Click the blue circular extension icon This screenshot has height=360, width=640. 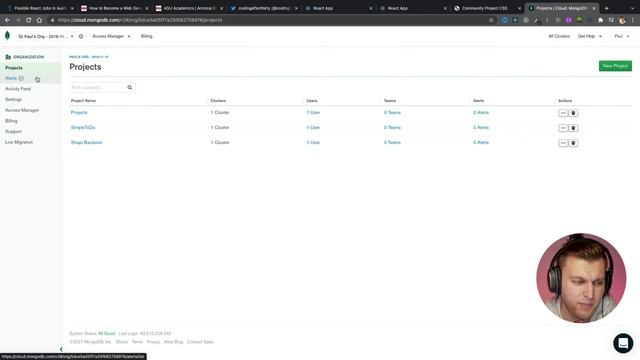pyautogui.click(x=505, y=20)
